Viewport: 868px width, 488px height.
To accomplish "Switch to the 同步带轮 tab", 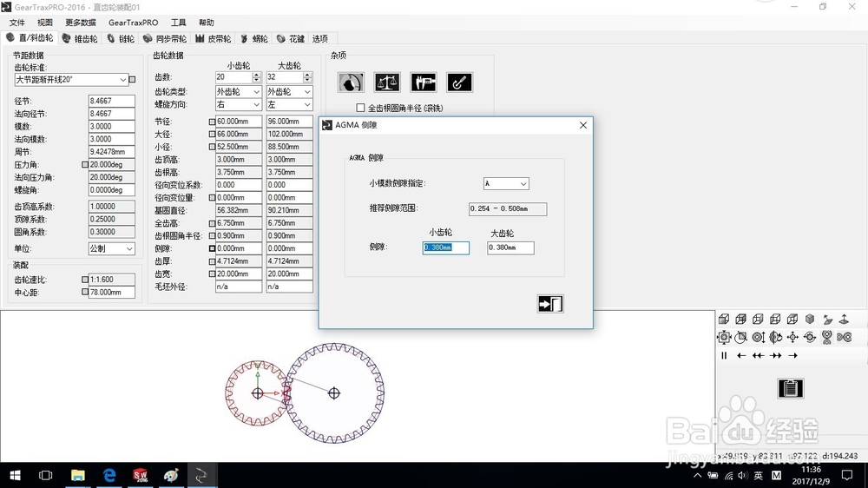I will point(164,38).
